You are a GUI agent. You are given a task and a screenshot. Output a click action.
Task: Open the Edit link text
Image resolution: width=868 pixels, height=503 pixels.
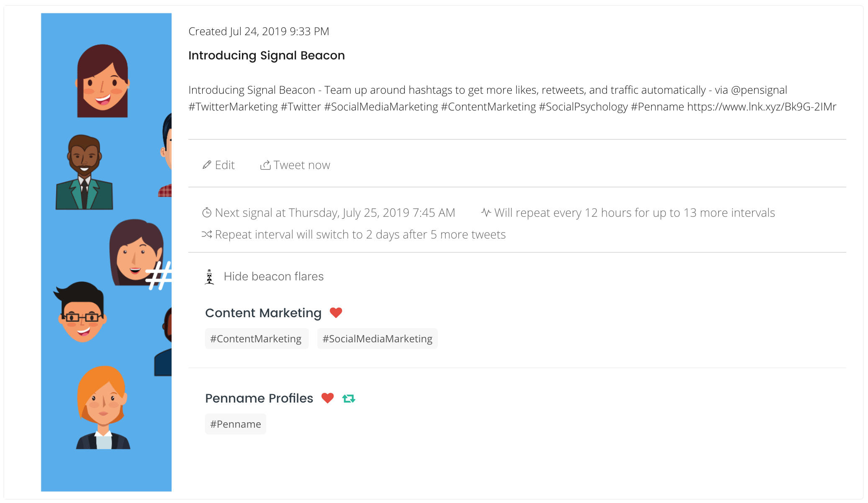(x=225, y=165)
